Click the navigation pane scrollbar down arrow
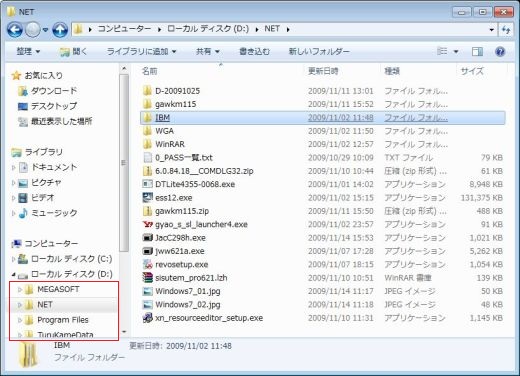This screenshot has width=520, height=376. [124, 332]
